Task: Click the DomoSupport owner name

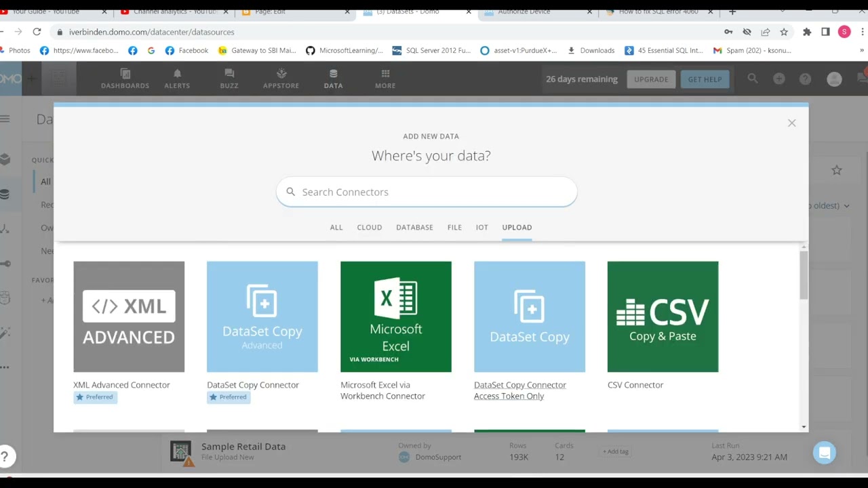Action: (438, 457)
